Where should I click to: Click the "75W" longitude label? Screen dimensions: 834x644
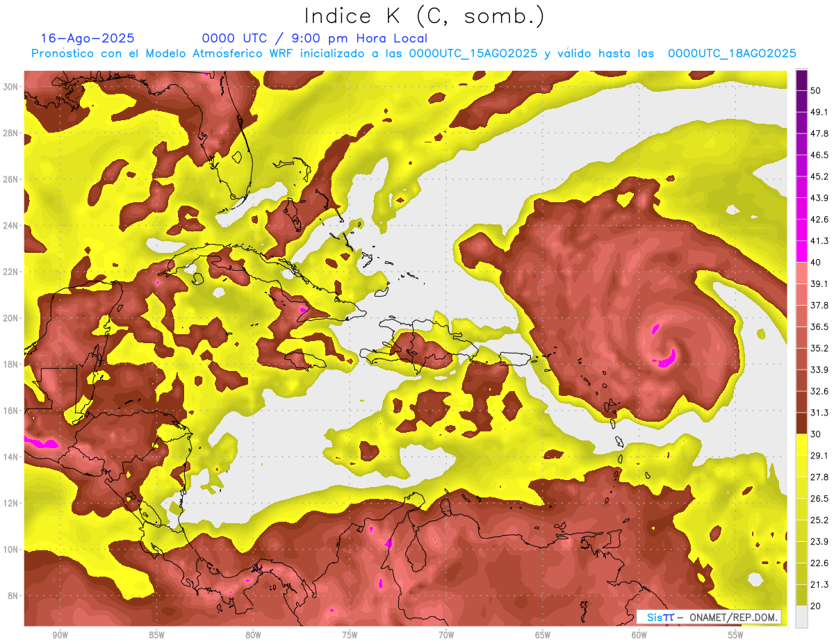tap(350, 635)
